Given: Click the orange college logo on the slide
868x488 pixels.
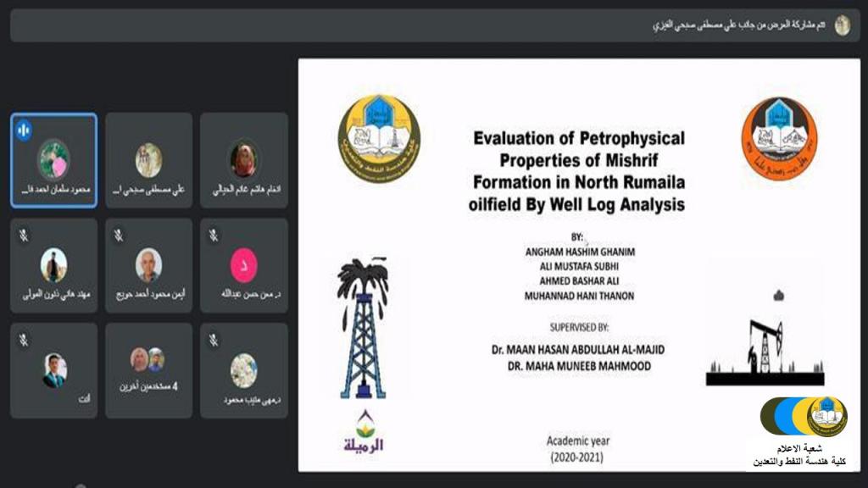Looking at the screenshot, I should point(779,138).
